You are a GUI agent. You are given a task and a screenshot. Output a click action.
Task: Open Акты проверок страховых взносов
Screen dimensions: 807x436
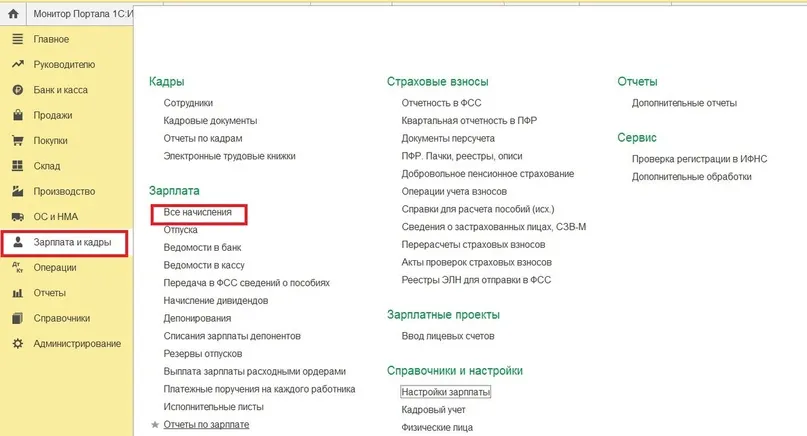pyautogui.click(x=477, y=262)
